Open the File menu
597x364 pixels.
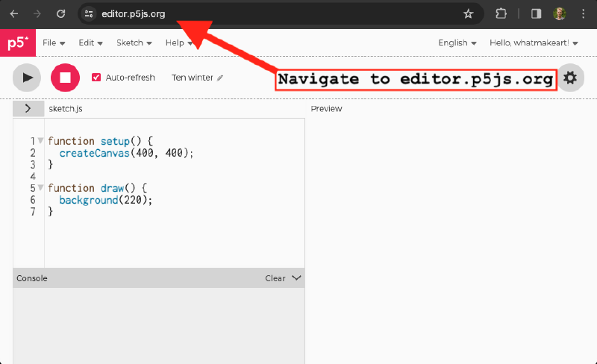[x=54, y=43]
